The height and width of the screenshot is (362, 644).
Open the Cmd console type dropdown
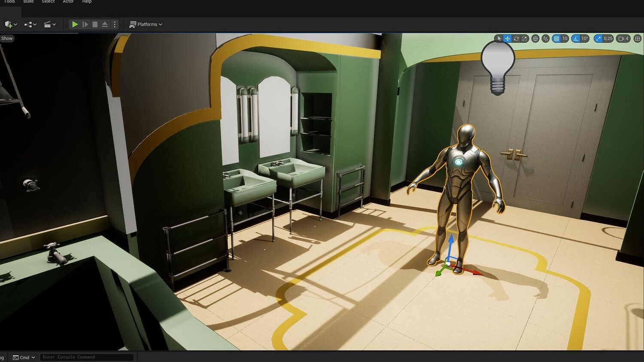(x=24, y=357)
